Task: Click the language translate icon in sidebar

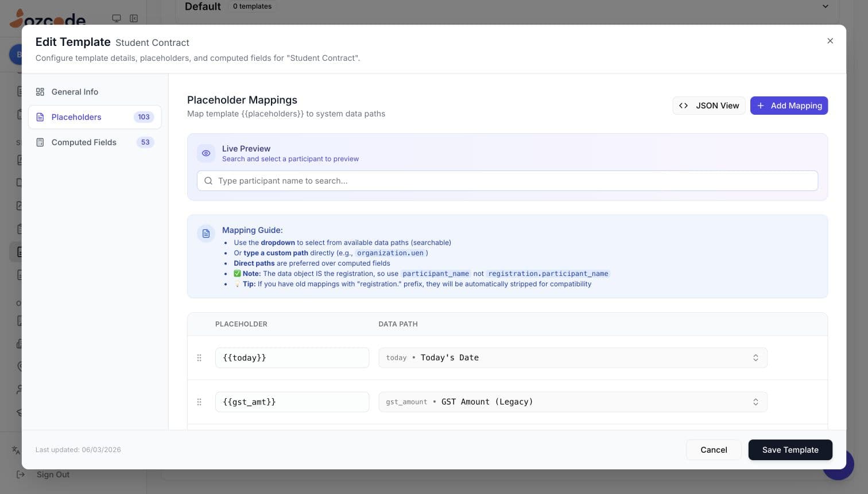Action: tap(16, 450)
